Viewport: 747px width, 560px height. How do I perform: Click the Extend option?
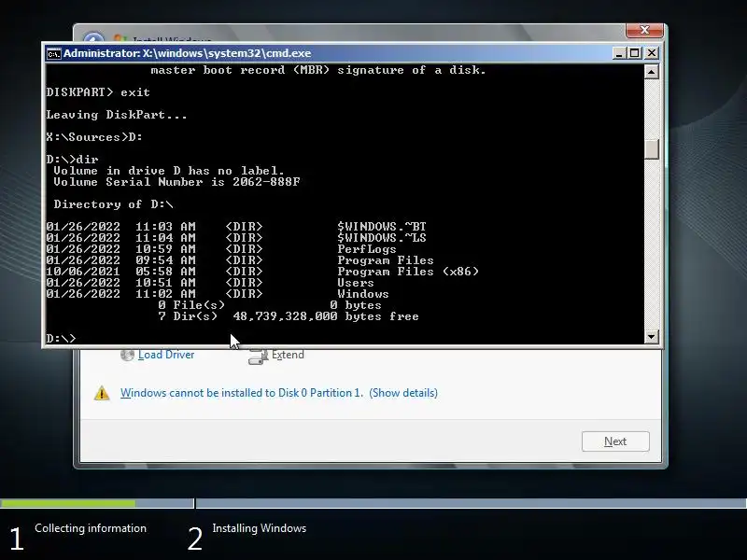coord(288,355)
